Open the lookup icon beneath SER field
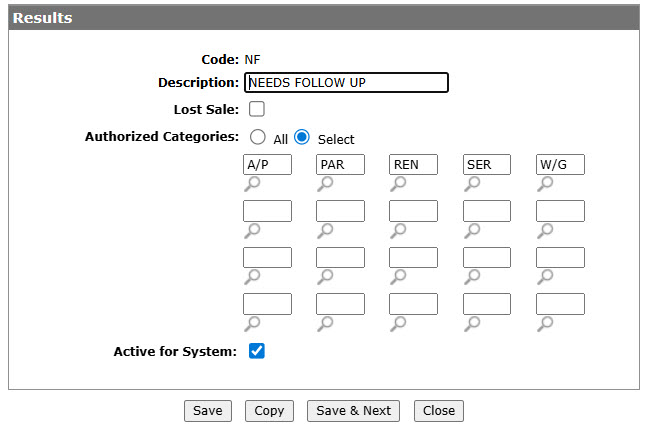The image size is (657, 427). [x=472, y=184]
